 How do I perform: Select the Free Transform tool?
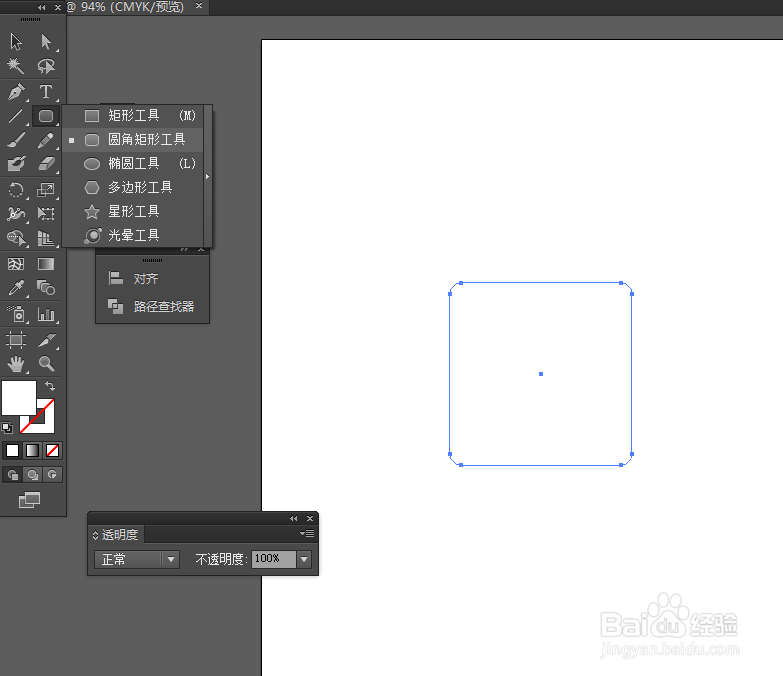(46, 214)
